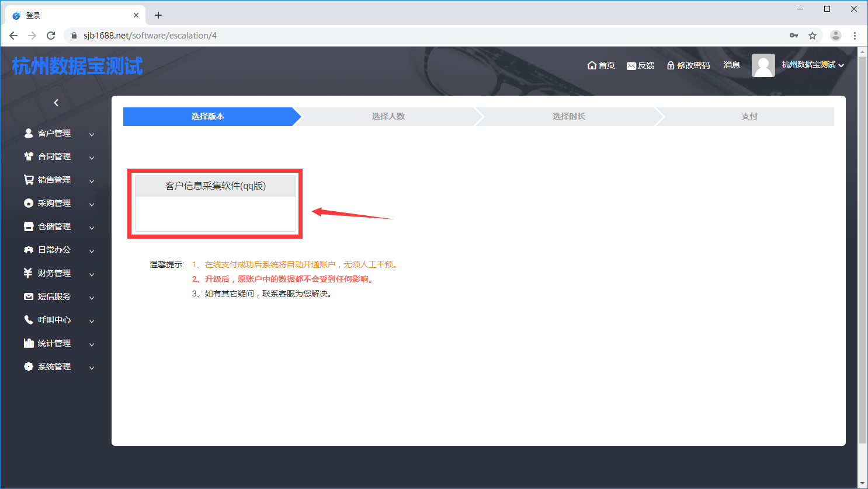Screen dimensions: 868x489
Task: Expand the 采购管理 chevron
Action: tap(92, 204)
